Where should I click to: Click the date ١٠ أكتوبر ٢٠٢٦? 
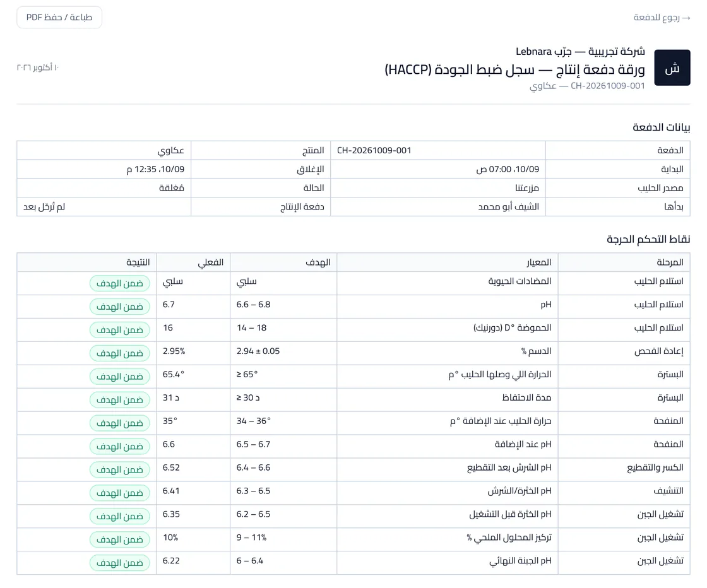[38, 67]
